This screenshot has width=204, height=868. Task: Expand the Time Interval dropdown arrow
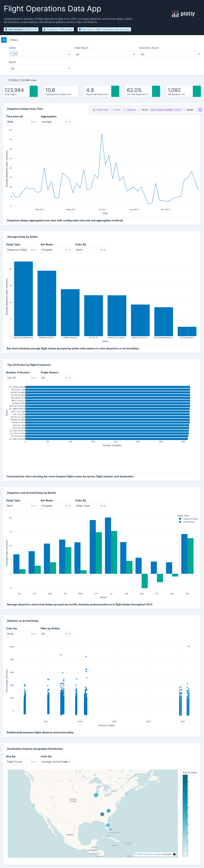(x=35, y=122)
